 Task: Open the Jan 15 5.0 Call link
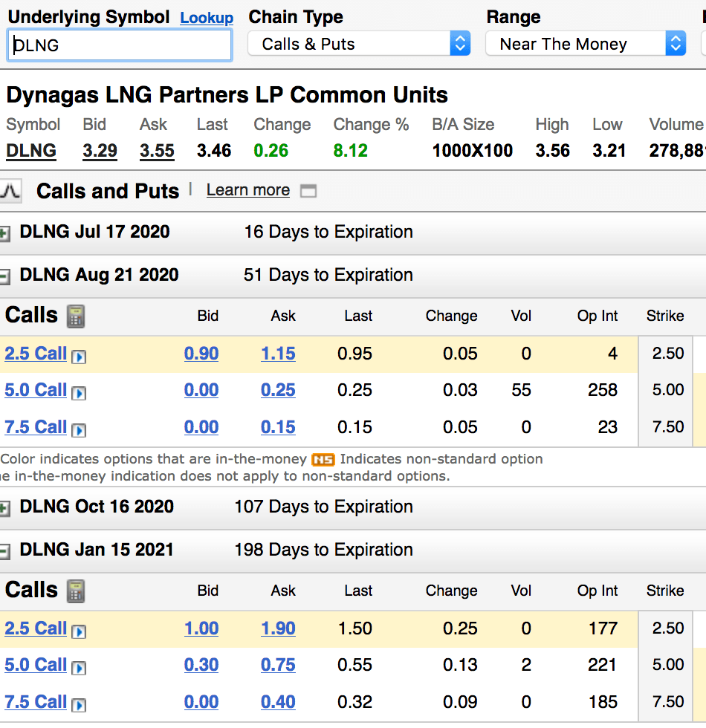(36, 665)
